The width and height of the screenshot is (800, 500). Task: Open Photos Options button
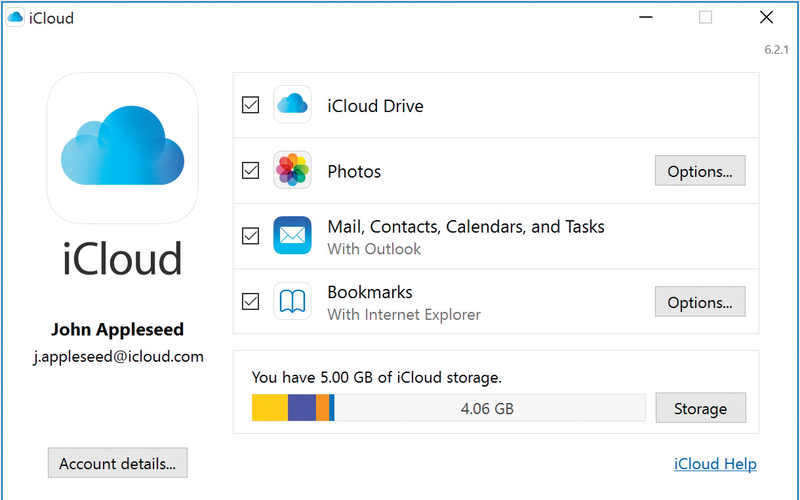click(x=700, y=171)
